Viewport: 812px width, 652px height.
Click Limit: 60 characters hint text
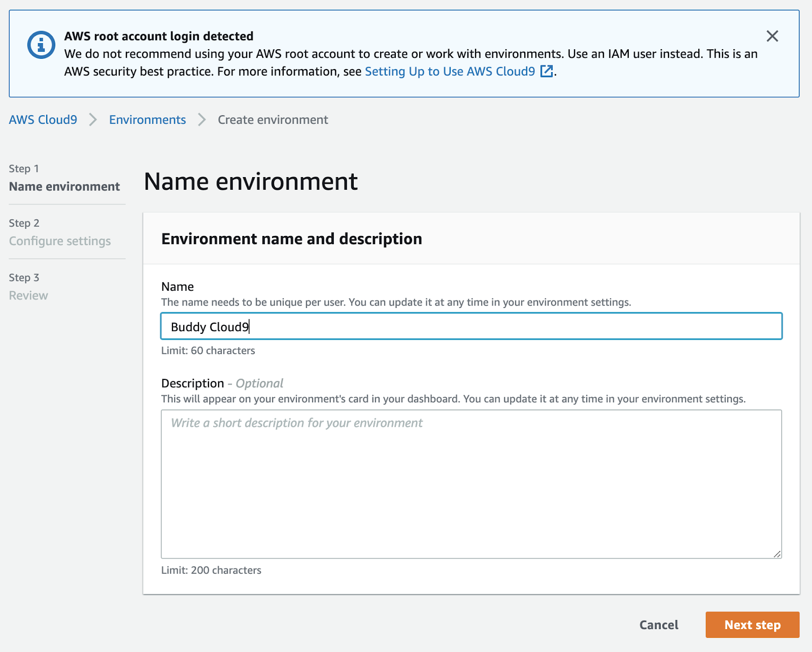coord(208,351)
